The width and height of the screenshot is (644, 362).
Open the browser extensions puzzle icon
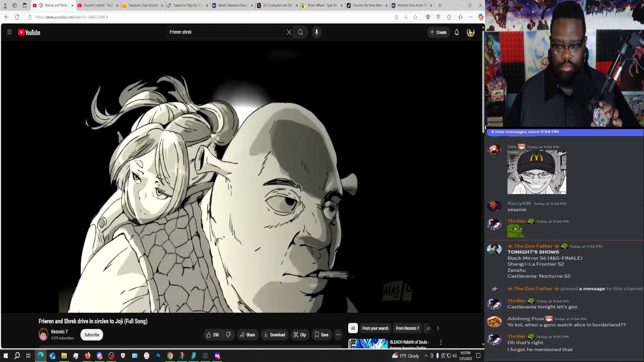point(449,17)
